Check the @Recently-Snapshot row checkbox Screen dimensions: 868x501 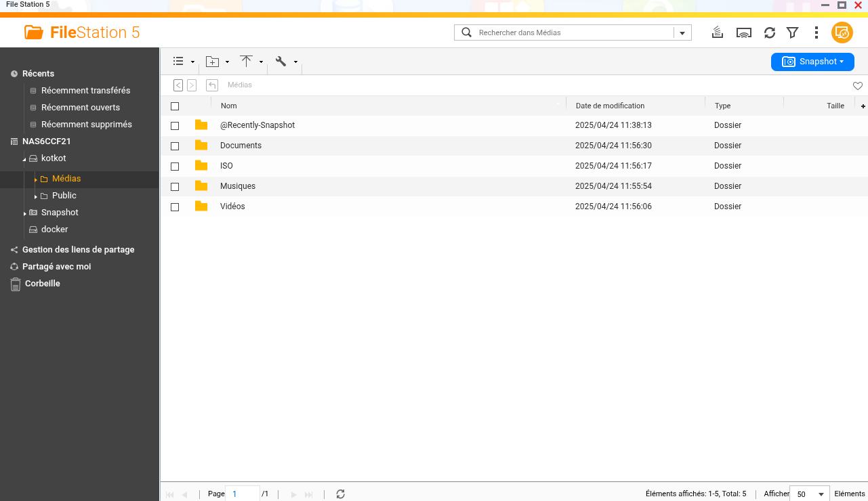click(x=175, y=126)
